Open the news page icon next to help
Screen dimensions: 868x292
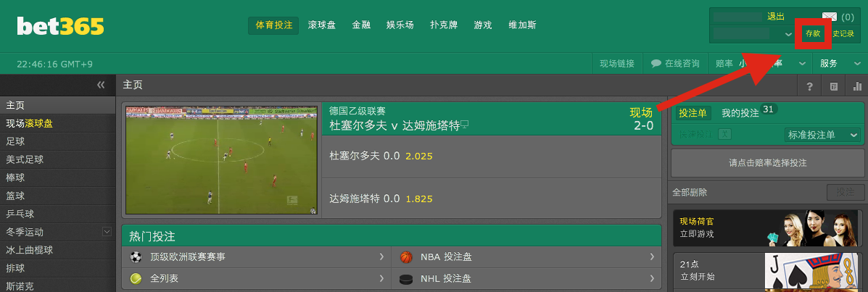[834, 86]
